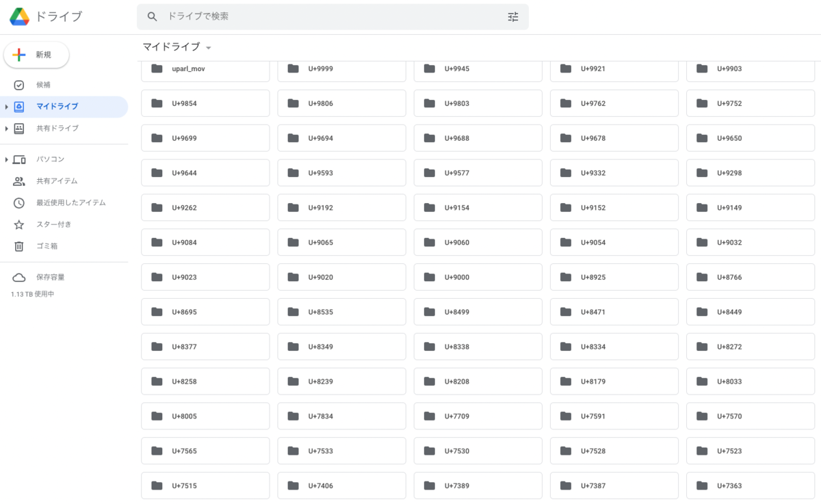Click the search magnifier icon
The height and width of the screenshot is (504, 821).
click(153, 16)
